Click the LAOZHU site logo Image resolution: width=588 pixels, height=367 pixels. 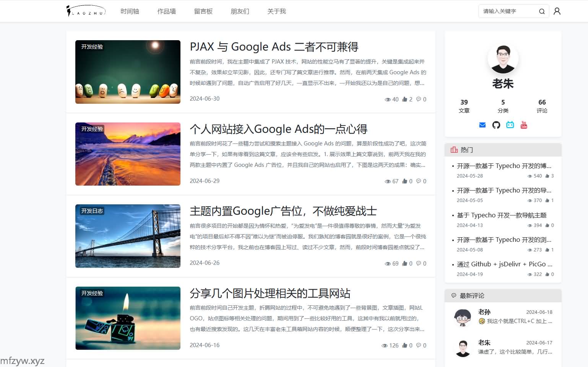point(86,11)
